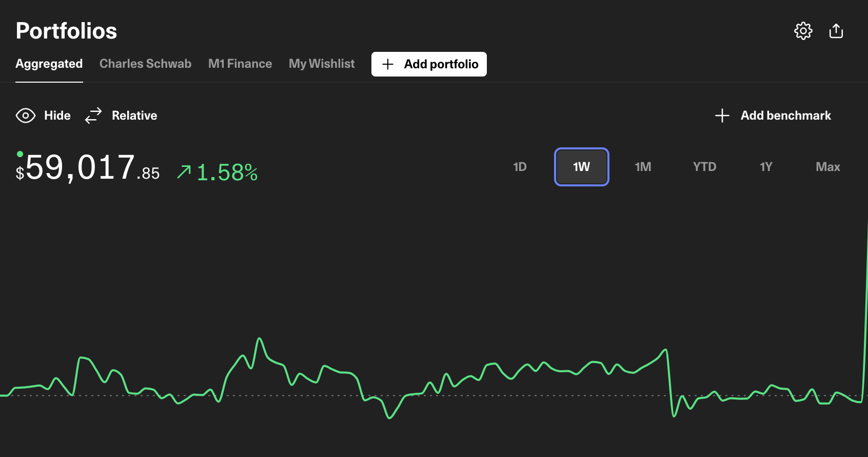This screenshot has width=868, height=457.
Task: Select the M1 Finance tab
Action: [x=240, y=64]
